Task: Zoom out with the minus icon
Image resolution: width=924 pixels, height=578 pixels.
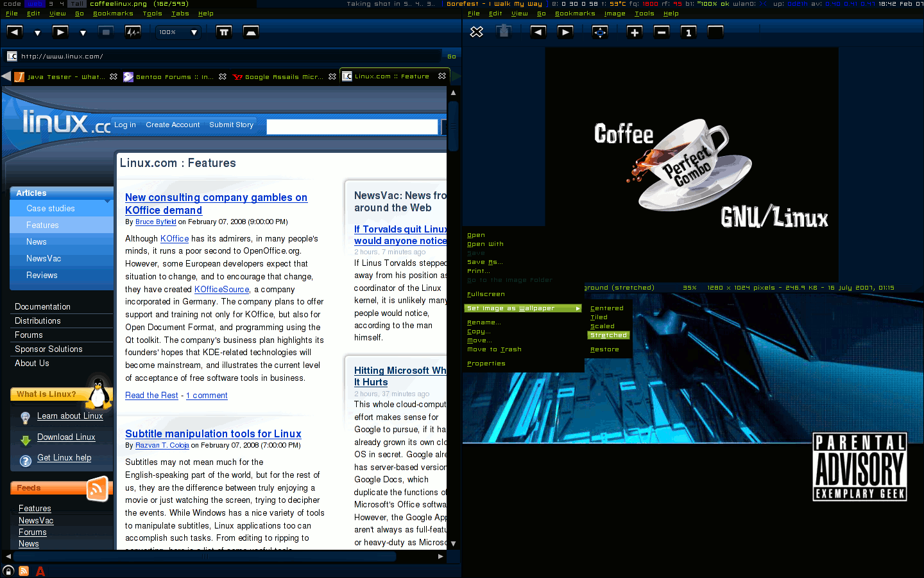Action: coord(662,31)
